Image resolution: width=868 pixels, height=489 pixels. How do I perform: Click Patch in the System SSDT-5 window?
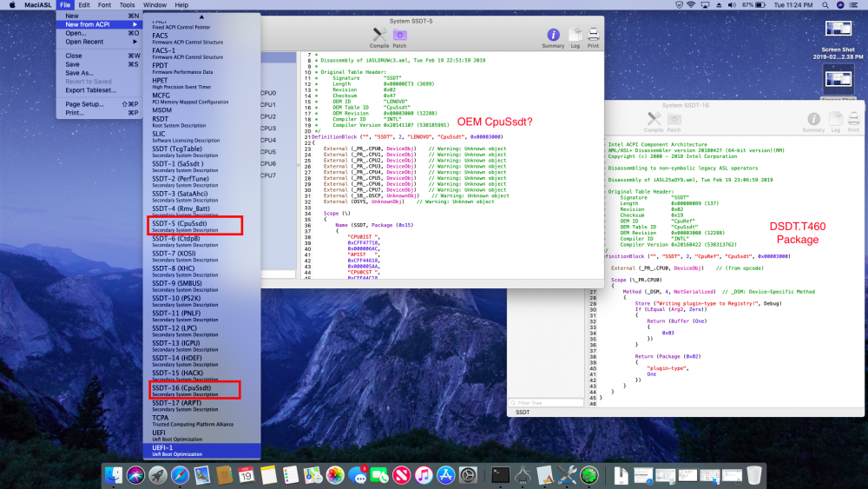click(399, 37)
